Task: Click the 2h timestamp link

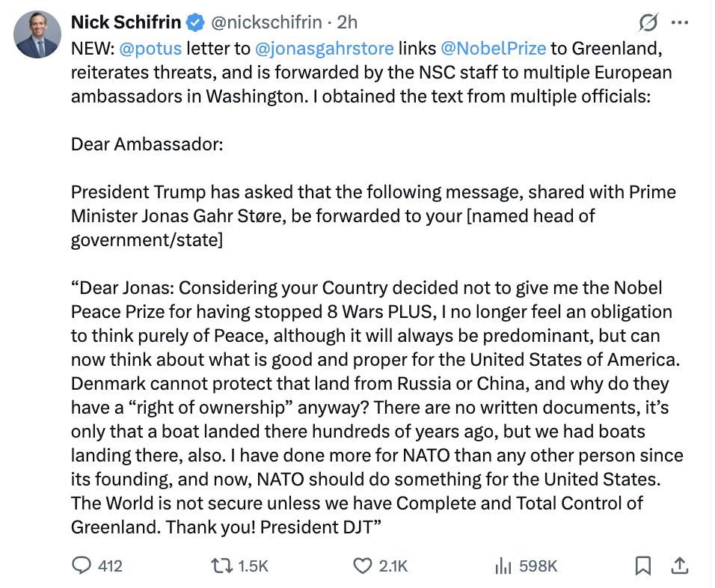Action: pos(349,24)
